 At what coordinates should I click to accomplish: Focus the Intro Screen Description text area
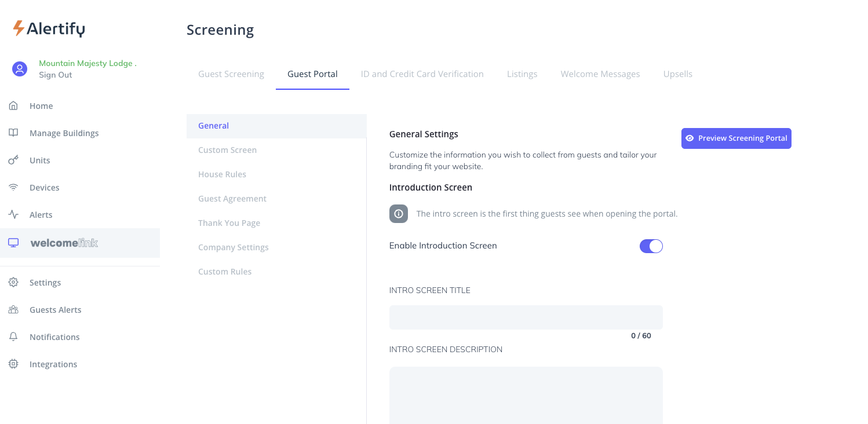(x=526, y=394)
